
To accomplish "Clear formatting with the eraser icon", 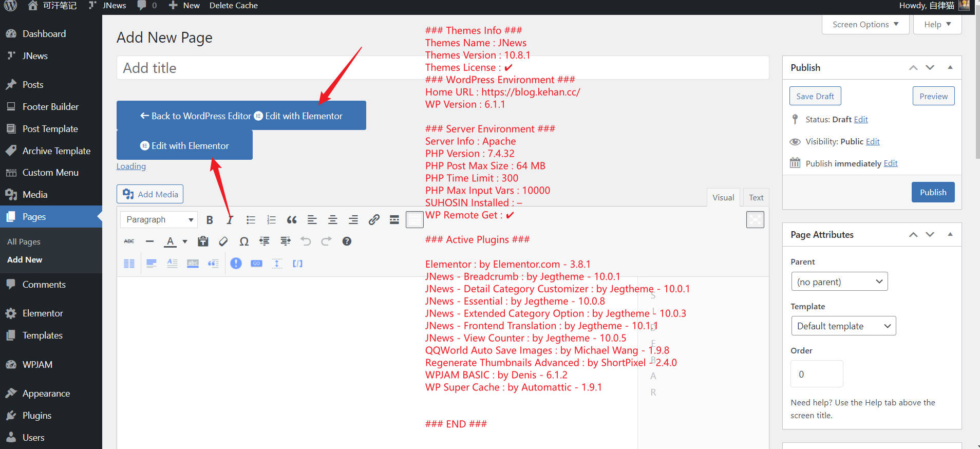I will pyautogui.click(x=223, y=241).
